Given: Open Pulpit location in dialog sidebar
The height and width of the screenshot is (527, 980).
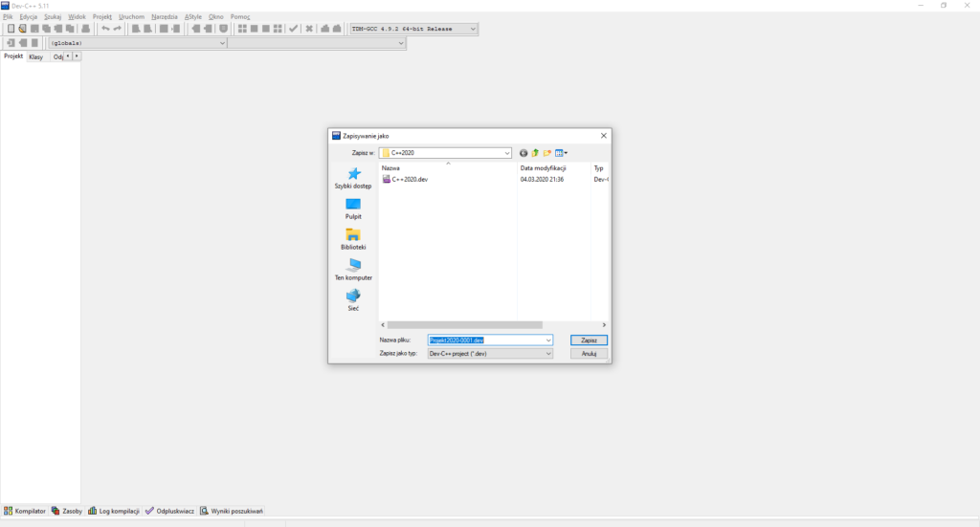Looking at the screenshot, I should coord(353,206).
